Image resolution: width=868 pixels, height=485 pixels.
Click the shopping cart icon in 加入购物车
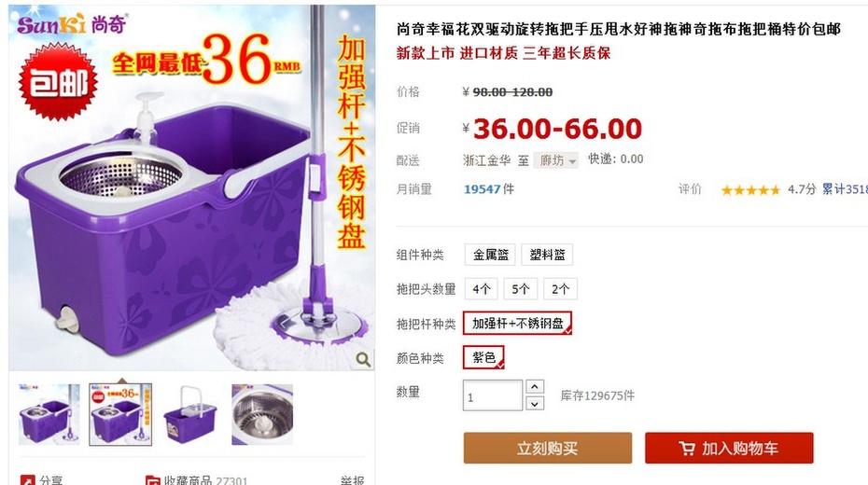(687, 448)
